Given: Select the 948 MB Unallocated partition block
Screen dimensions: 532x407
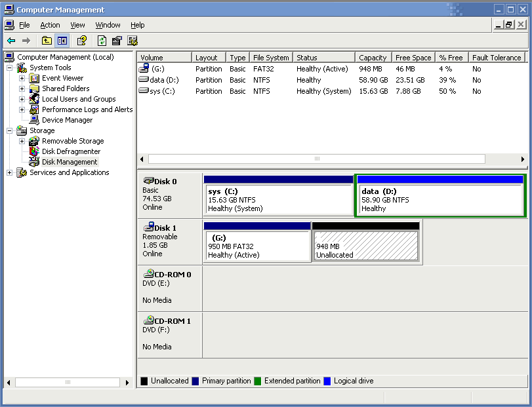Looking at the screenshot, I should 365,246.
